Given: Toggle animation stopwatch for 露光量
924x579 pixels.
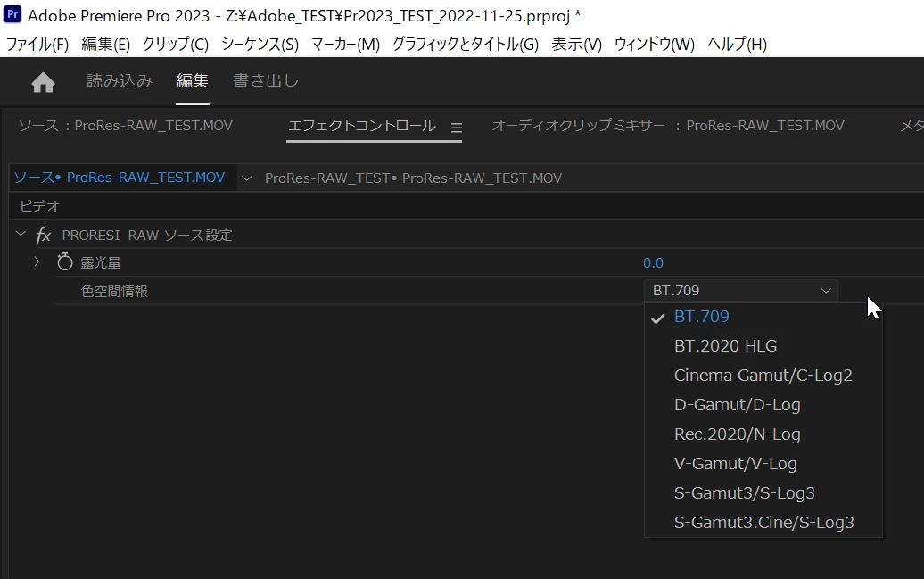Looking at the screenshot, I should pyautogui.click(x=65, y=261).
